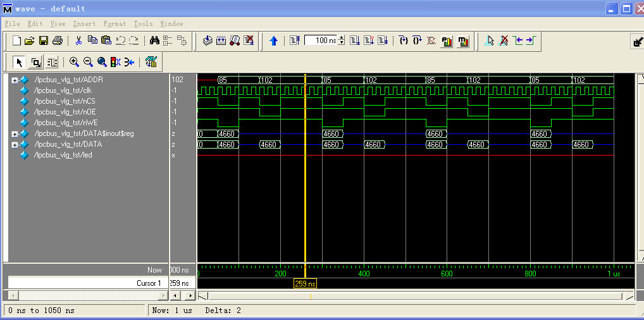Click the Zoom Full icon
The image size is (644, 320).
click(x=102, y=62)
